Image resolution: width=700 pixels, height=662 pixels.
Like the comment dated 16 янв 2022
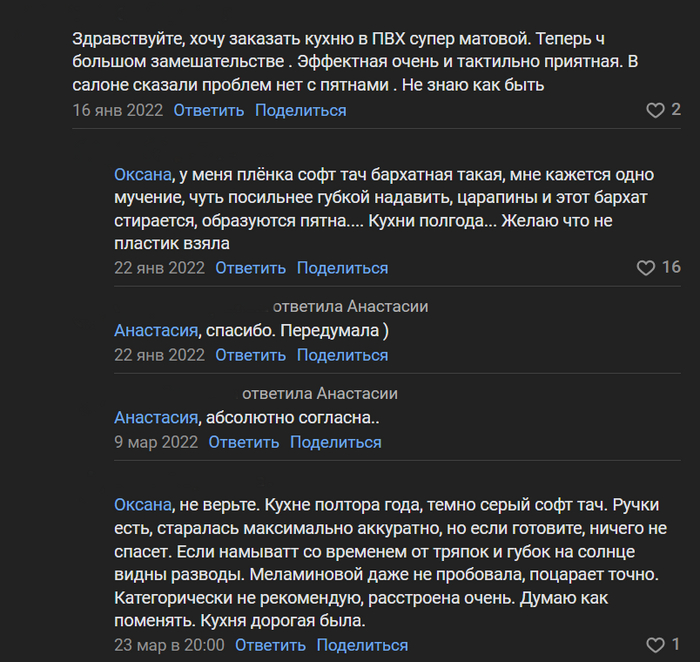[x=655, y=110]
